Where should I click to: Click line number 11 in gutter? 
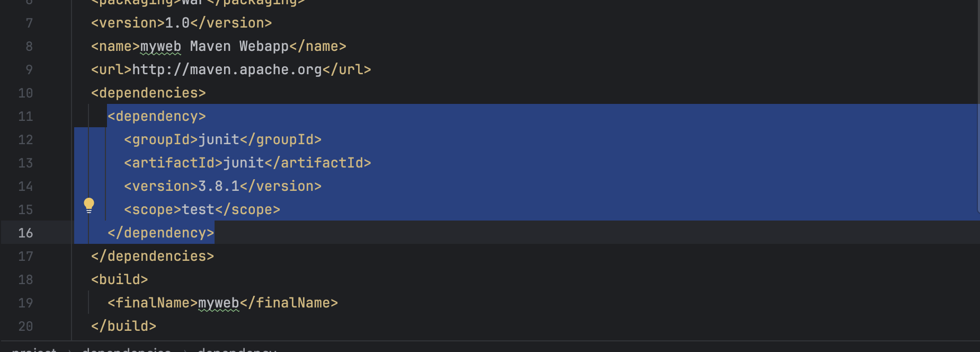[x=25, y=117]
